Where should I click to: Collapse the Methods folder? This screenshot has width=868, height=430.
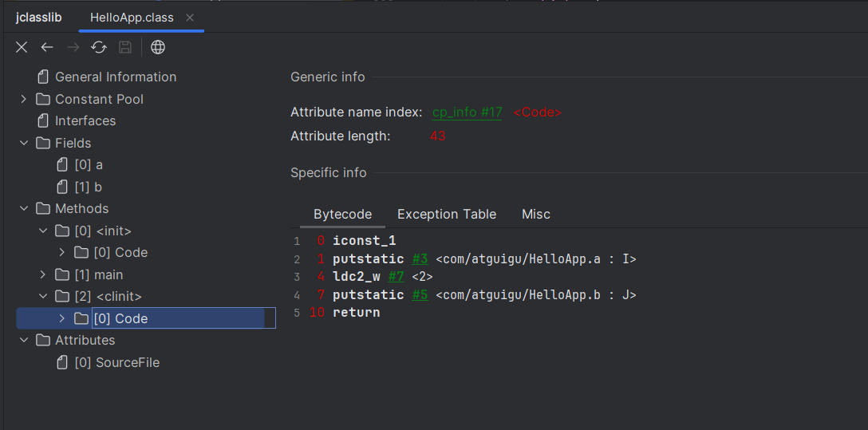coord(23,208)
